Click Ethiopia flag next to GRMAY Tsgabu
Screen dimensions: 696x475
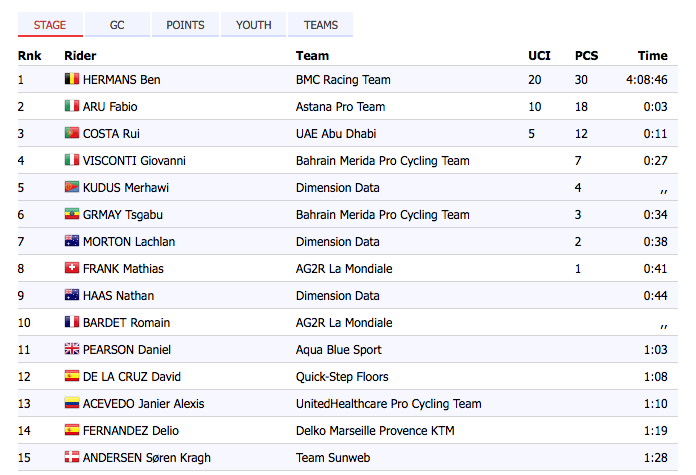71,214
